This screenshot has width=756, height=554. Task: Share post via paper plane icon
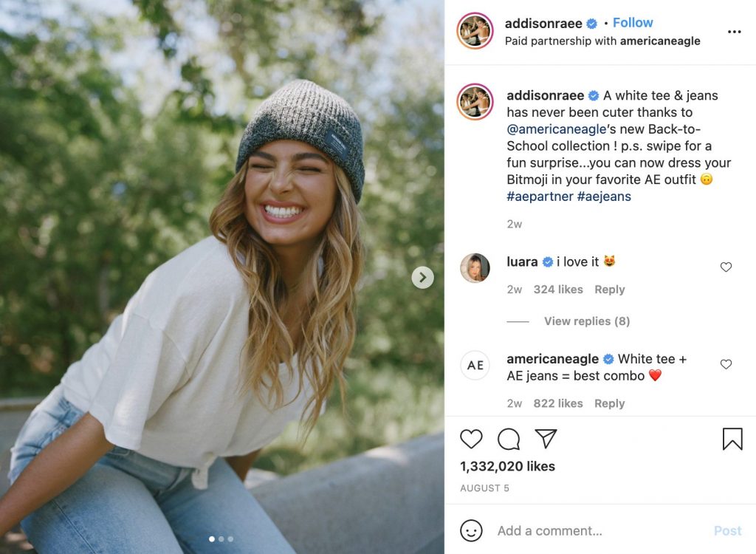click(546, 438)
